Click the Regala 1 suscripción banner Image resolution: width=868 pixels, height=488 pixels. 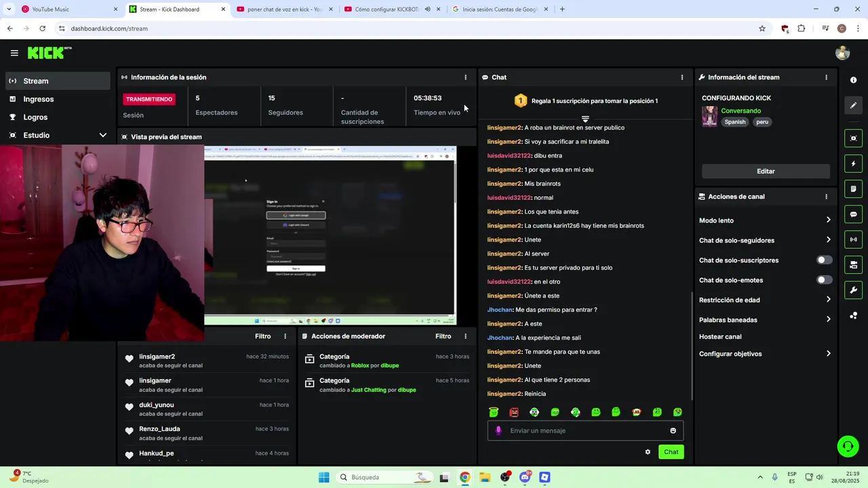585,101
